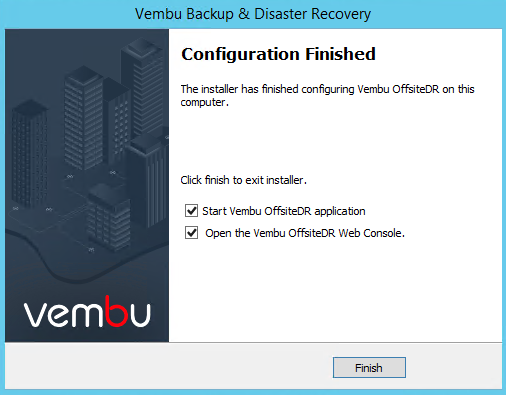Click the gray footer bar beside Finish
Image resolution: width=506 pixels, height=395 pixels.
tap(167, 367)
